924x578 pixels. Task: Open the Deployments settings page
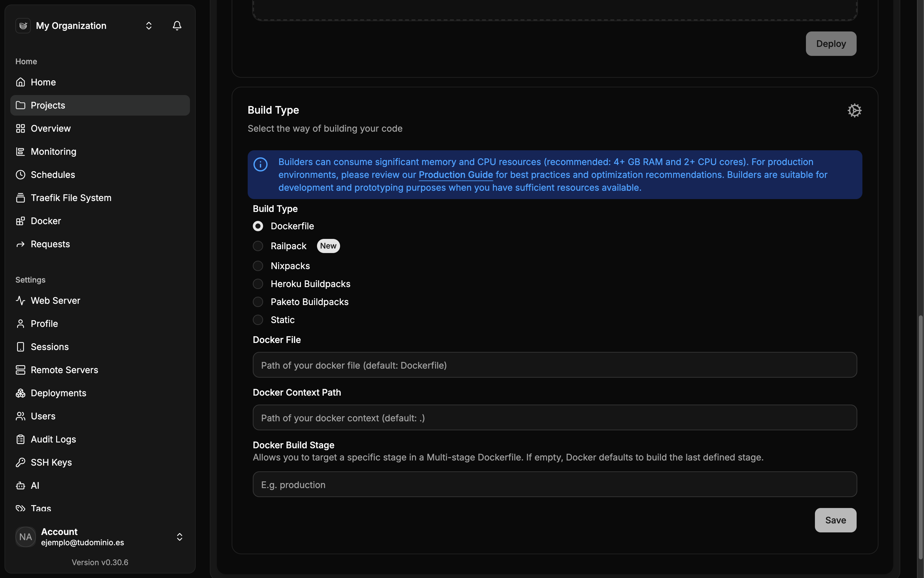coord(100,393)
